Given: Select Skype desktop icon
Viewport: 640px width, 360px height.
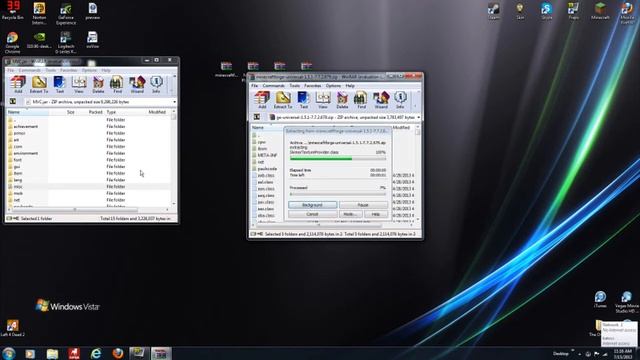Looking at the screenshot, I should (x=547, y=11).
